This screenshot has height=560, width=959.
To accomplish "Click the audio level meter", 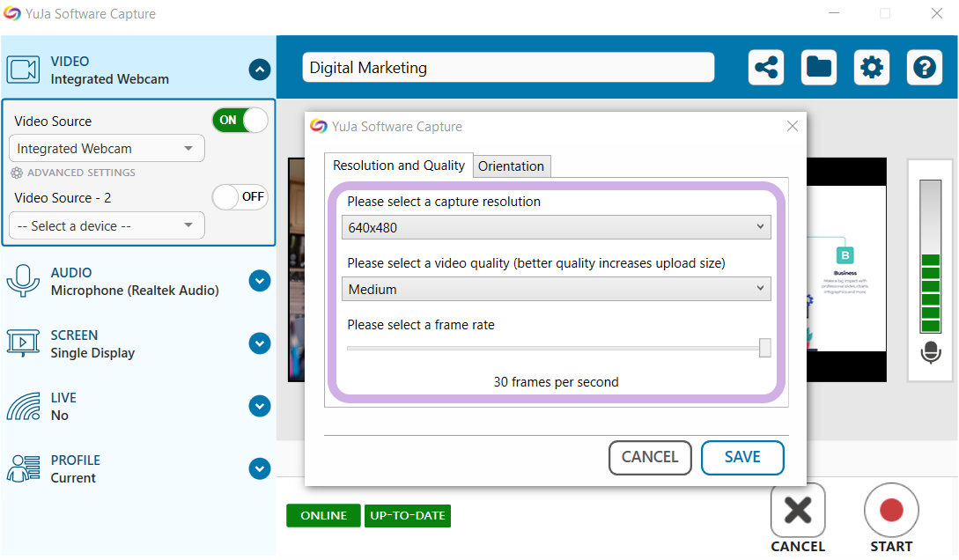I will pos(930,257).
